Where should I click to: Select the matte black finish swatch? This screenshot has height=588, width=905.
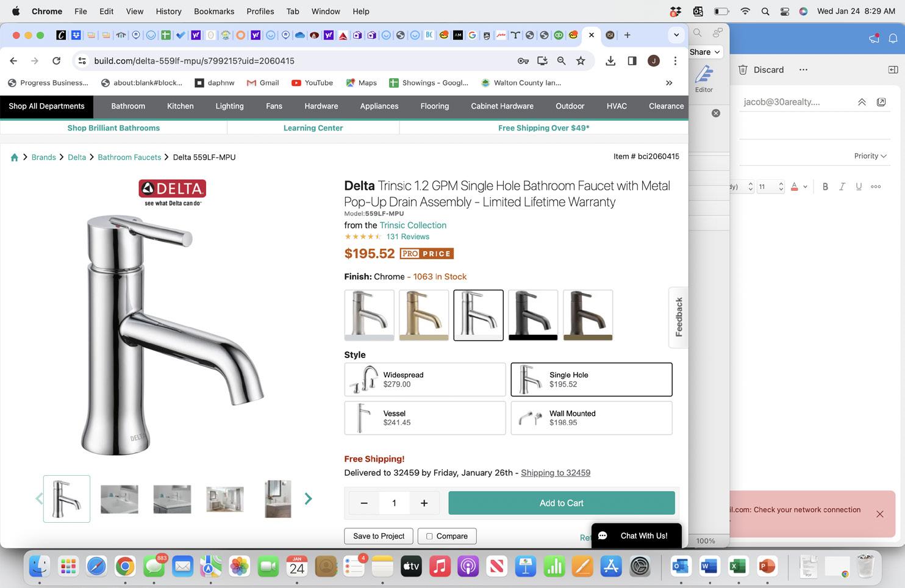point(533,315)
